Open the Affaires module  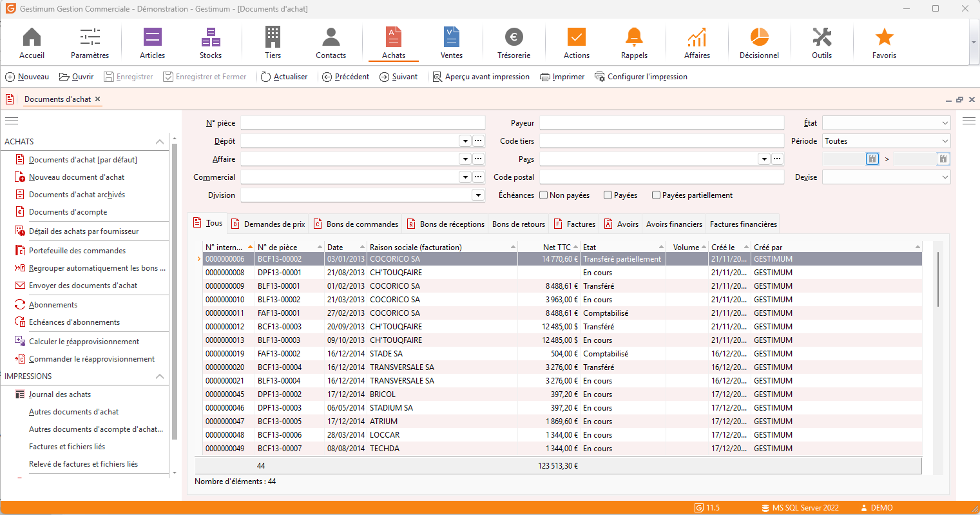point(697,43)
